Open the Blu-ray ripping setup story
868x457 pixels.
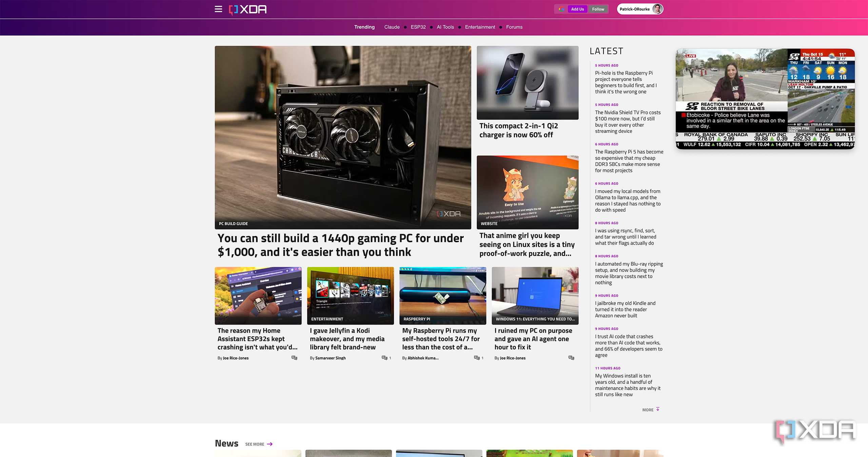click(x=629, y=273)
